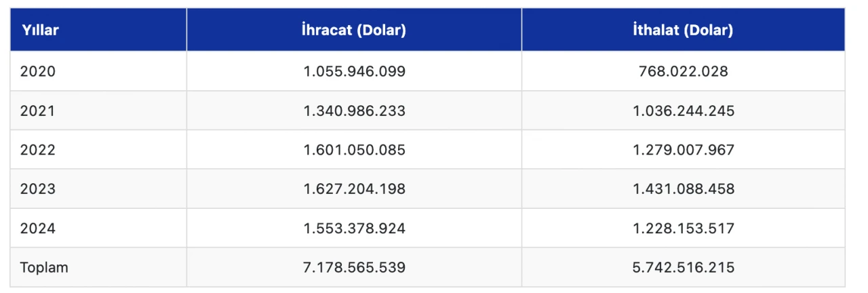The image size is (868, 293).
Task: Click 2020 export value 1.055.946.099
Action: click(x=354, y=71)
